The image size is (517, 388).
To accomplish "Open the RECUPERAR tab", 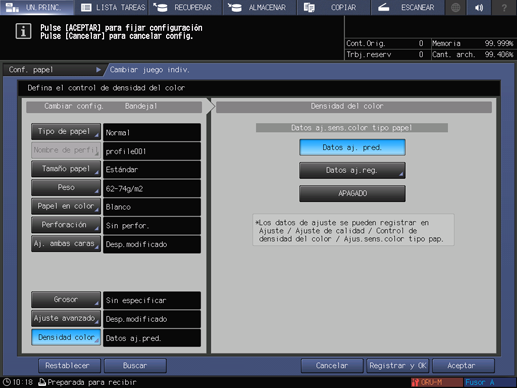I will coord(185,7).
